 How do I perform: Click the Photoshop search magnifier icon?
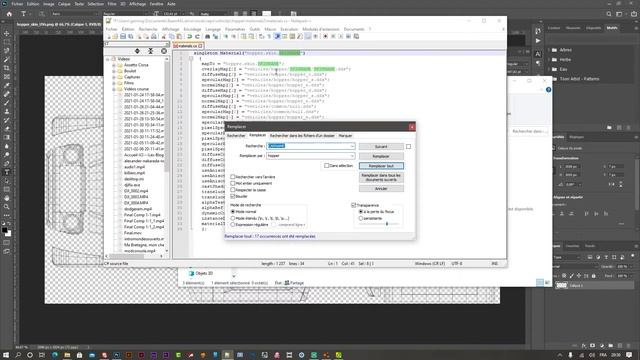(609, 14)
